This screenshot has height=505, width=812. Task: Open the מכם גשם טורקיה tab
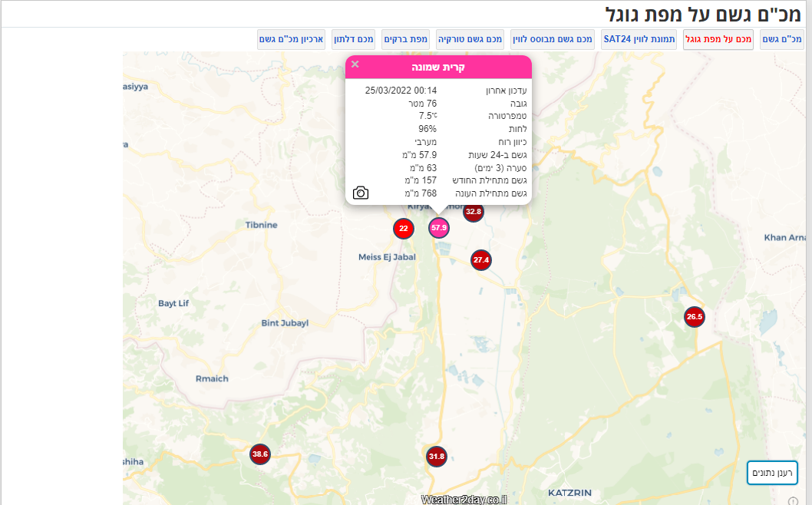(x=470, y=39)
